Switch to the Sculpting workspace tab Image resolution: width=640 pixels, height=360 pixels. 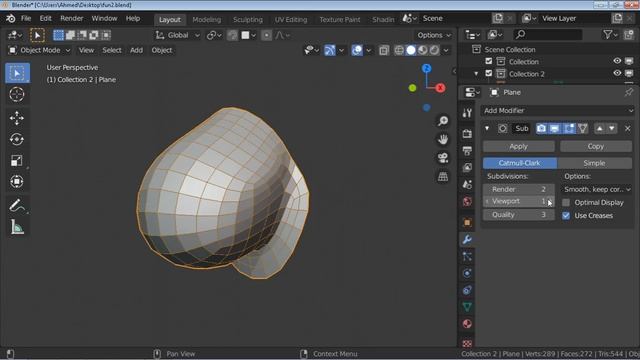point(248,20)
